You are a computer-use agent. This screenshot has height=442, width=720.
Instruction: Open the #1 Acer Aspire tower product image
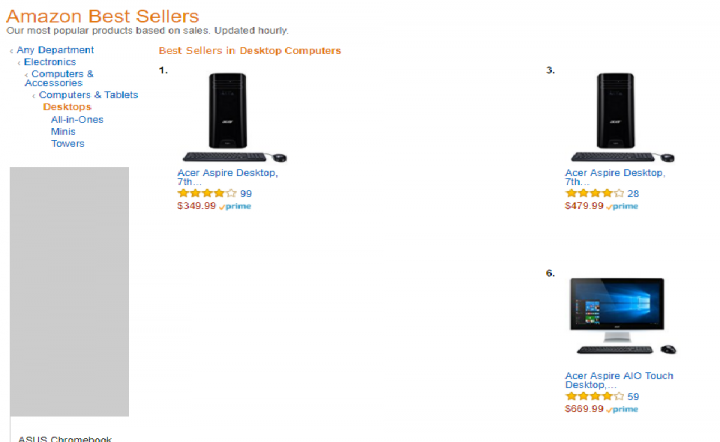[x=235, y=117]
